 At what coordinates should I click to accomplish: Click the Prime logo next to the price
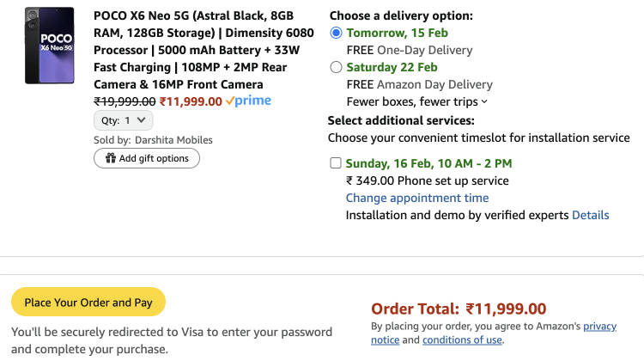(248, 101)
